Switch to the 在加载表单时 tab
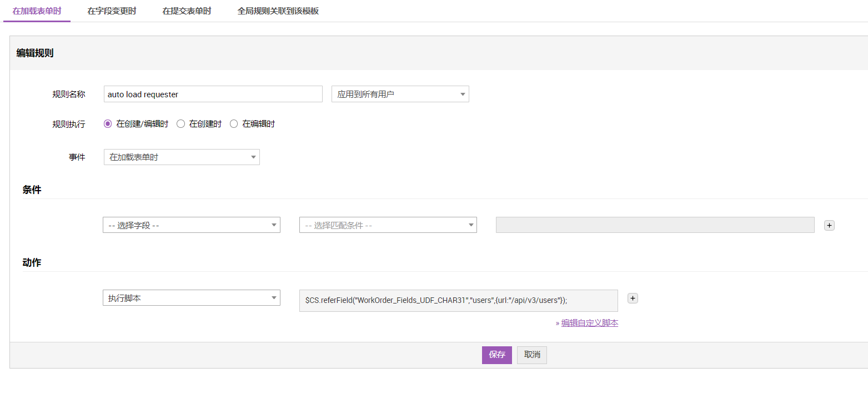Viewport: 868px width, 393px height. tap(37, 11)
